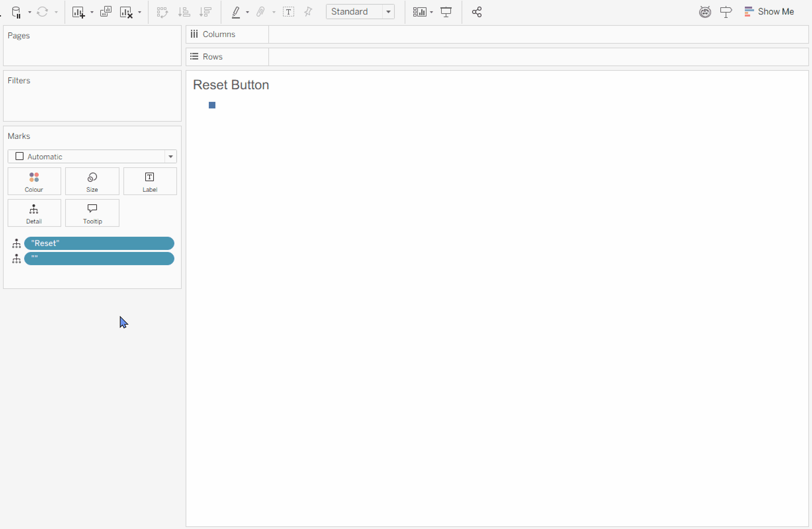Click the Highlight pen icon
The image size is (812, 529).
(x=236, y=12)
